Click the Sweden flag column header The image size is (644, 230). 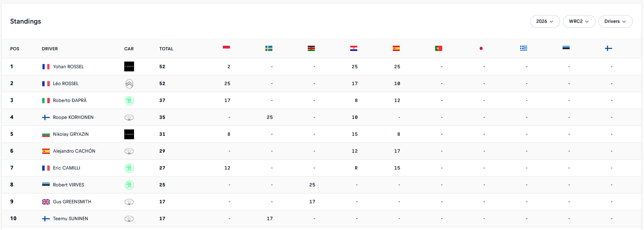pos(269,49)
